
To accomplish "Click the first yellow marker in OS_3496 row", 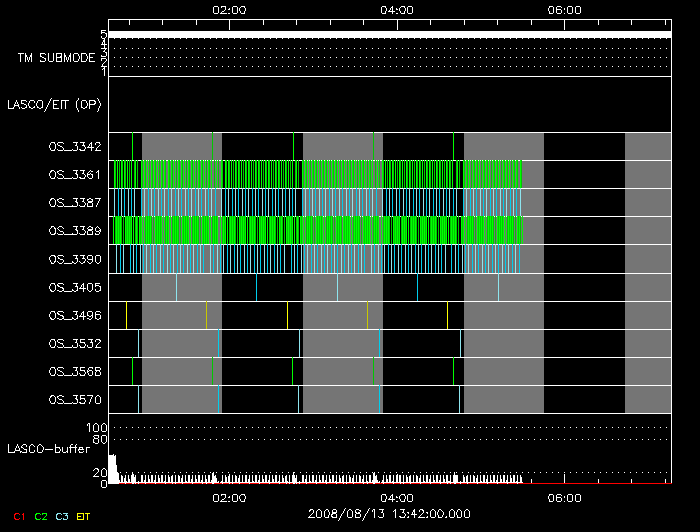I will 127,315.
